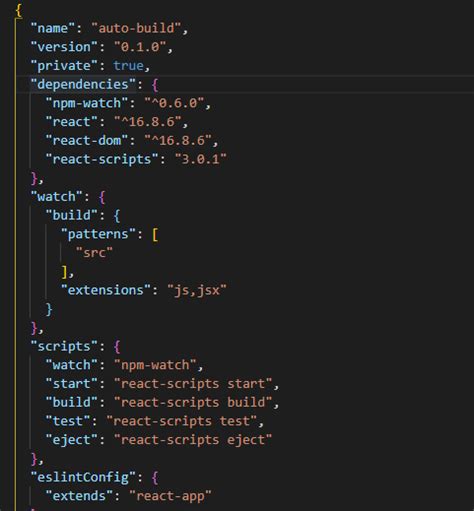This screenshot has height=511, width=474.
Task: Click the react version "^16.8.6"
Action: coord(148,122)
